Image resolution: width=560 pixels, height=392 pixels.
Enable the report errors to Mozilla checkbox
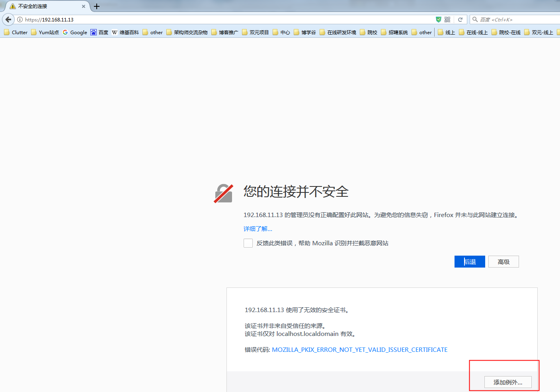(x=248, y=243)
